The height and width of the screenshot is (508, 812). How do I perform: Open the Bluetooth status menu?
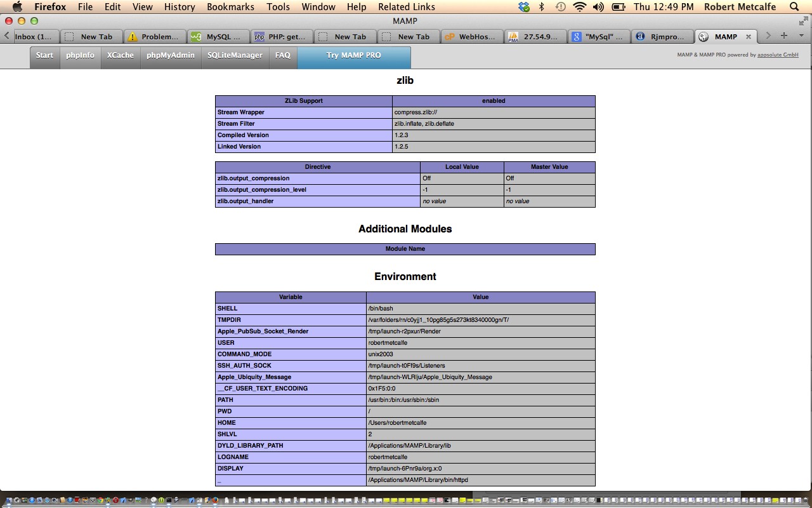tap(542, 7)
